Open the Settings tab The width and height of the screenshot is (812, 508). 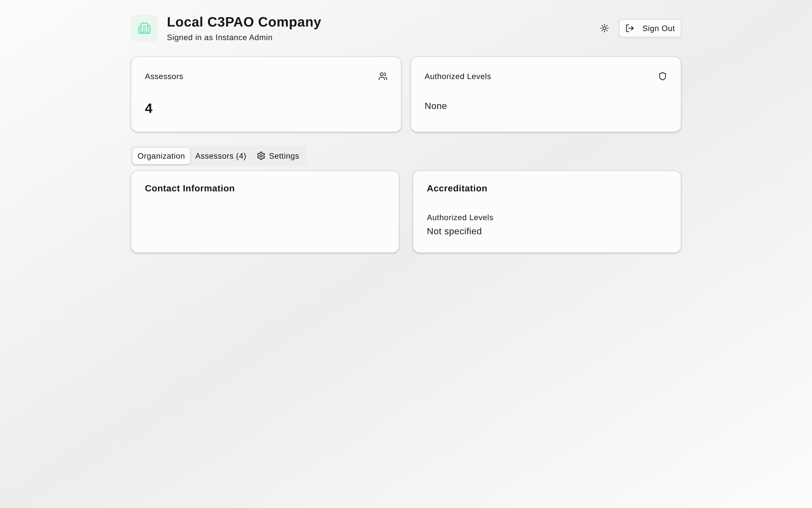pyautogui.click(x=278, y=156)
